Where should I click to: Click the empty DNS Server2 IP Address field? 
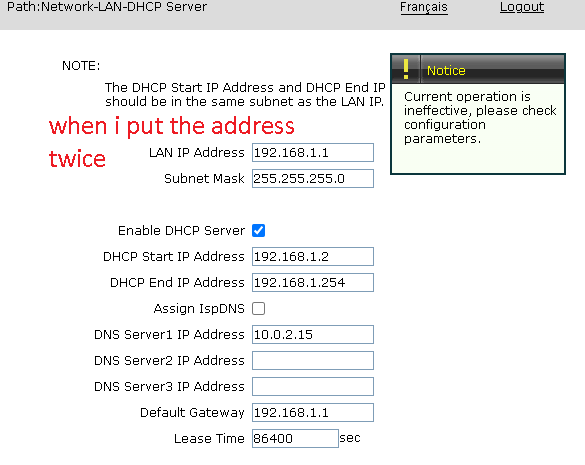pyautogui.click(x=313, y=361)
